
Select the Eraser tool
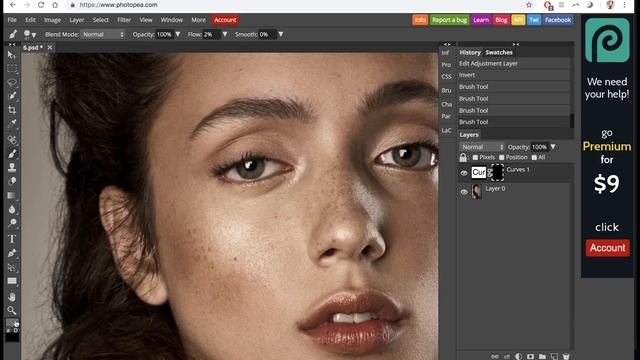pyautogui.click(x=12, y=181)
